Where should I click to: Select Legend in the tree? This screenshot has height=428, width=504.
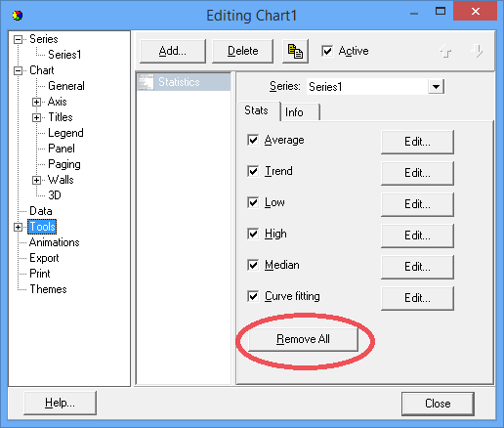pos(65,133)
